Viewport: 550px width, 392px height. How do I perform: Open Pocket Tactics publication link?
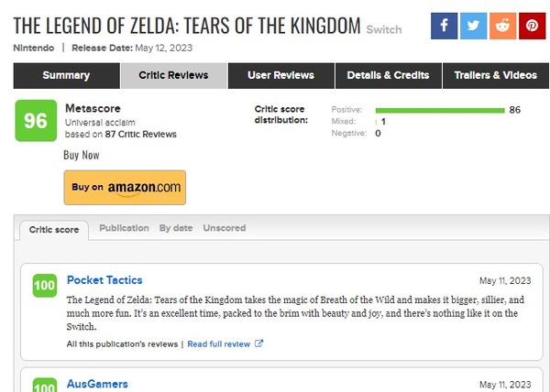click(x=104, y=280)
